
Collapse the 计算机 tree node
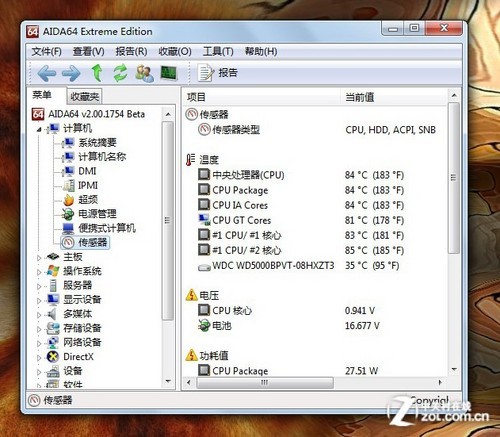pos(39,129)
